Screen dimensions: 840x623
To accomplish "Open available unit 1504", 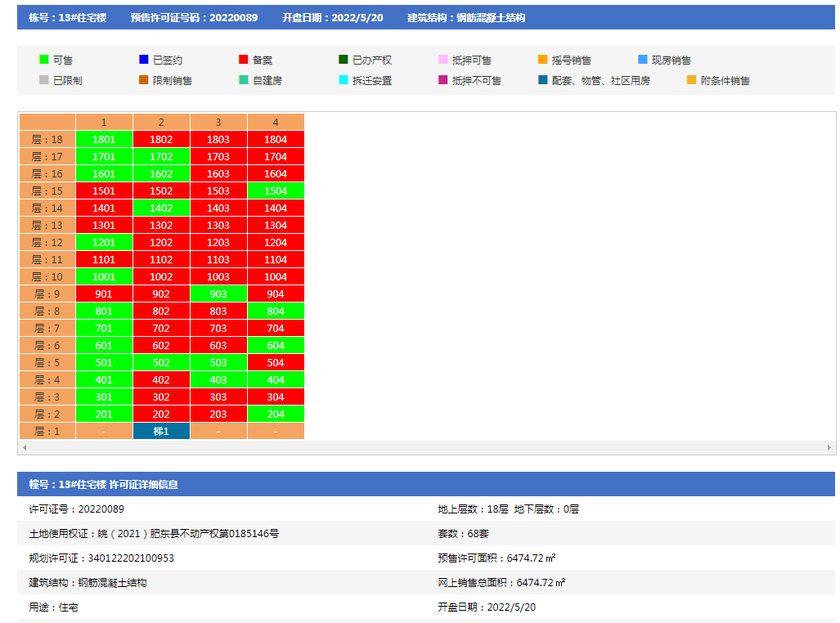I will tap(276, 190).
